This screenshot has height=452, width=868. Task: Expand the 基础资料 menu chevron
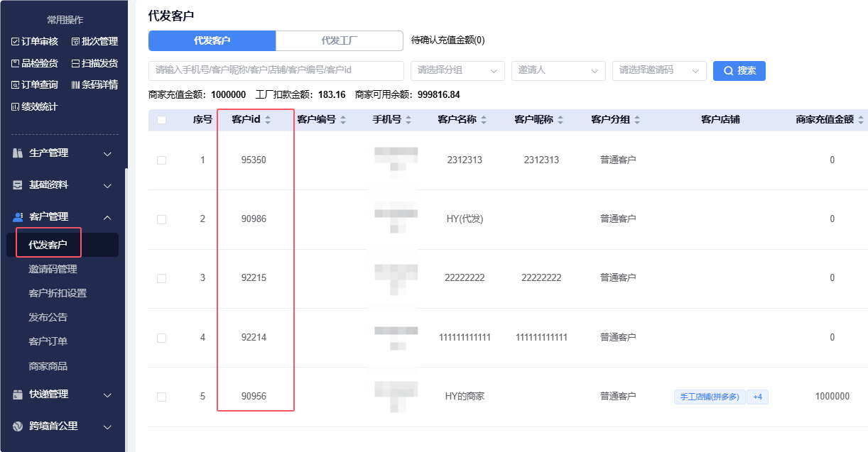(108, 185)
